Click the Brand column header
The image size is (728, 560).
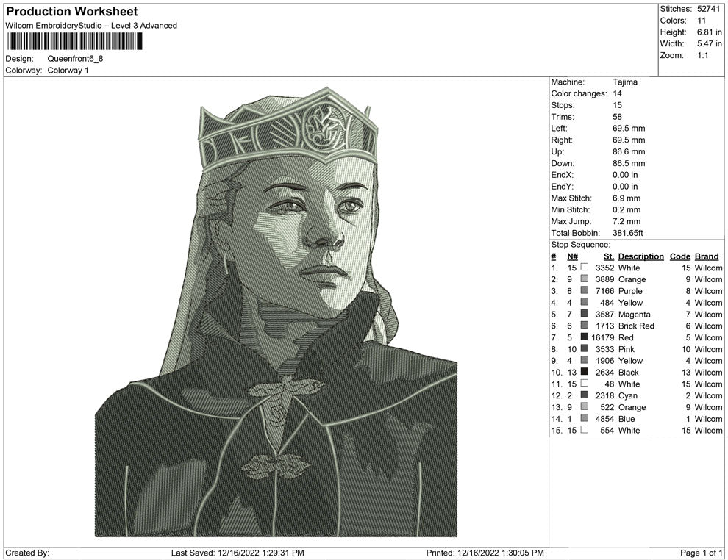point(707,256)
